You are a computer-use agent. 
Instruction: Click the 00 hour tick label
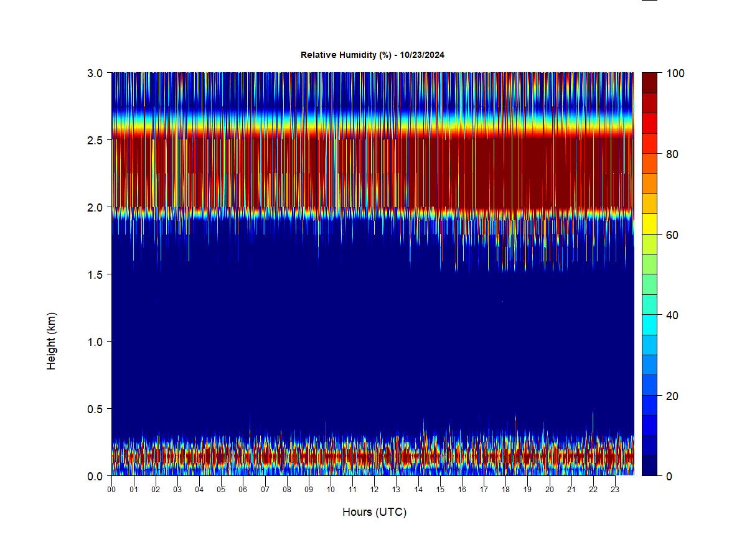pyautogui.click(x=111, y=490)
